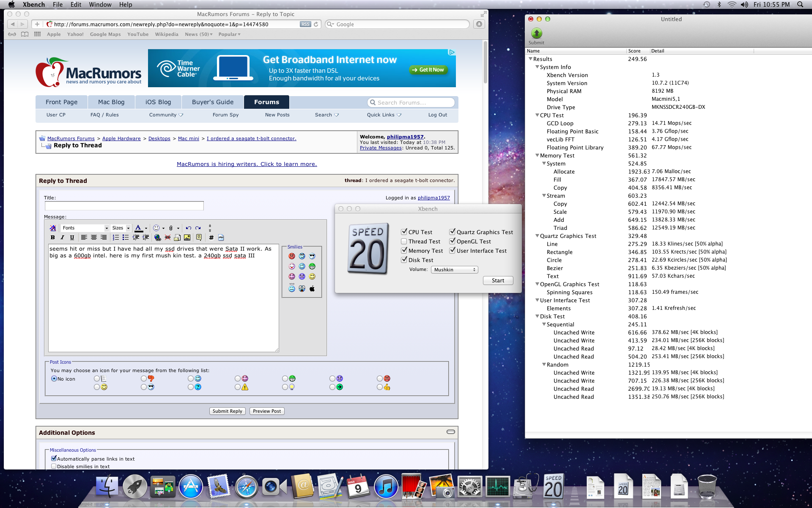Image resolution: width=812 pixels, height=508 pixels.
Task: Insert an unordered bullet list
Action: pyautogui.click(x=126, y=237)
